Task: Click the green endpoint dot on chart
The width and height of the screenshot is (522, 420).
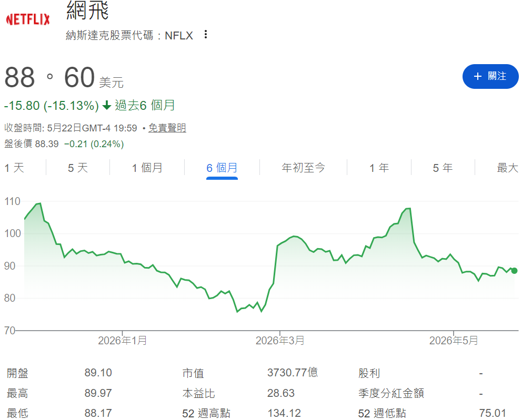Action: [514, 271]
